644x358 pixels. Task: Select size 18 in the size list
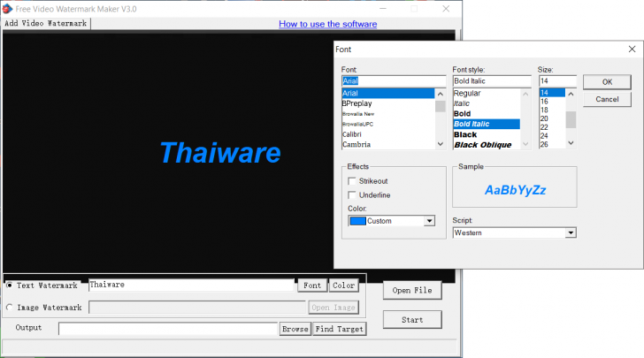(x=552, y=110)
